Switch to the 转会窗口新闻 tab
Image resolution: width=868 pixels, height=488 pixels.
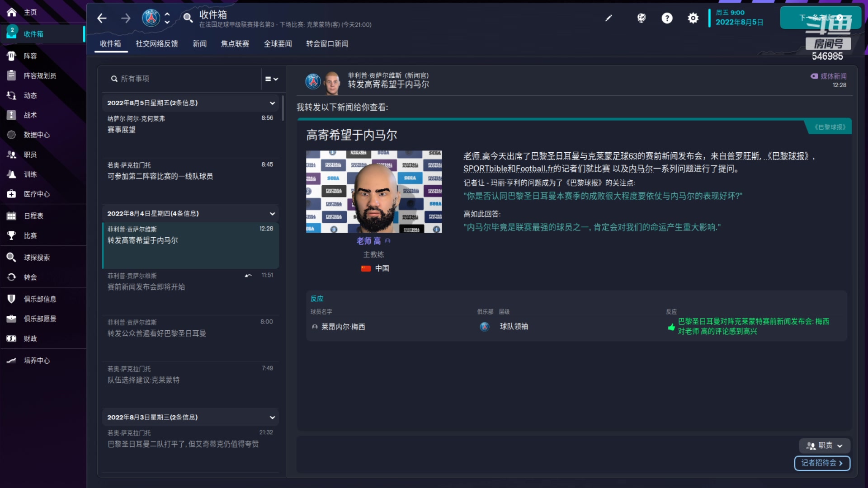click(327, 44)
